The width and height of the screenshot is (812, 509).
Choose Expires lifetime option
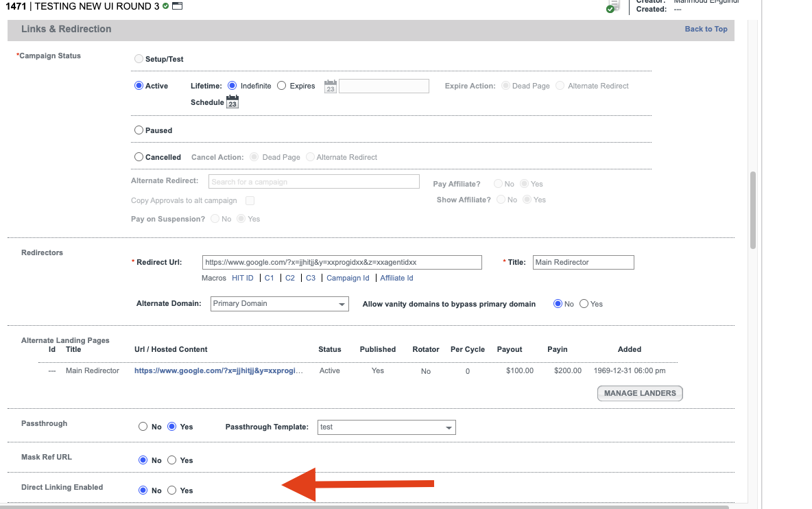tap(282, 86)
